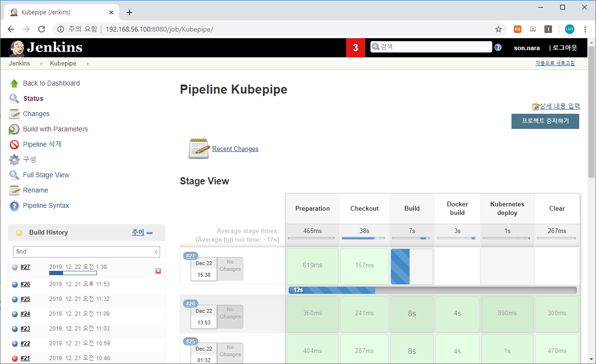Click the red notification badge showing 3
Viewport: 596px width, 364px height.
click(x=356, y=48)
